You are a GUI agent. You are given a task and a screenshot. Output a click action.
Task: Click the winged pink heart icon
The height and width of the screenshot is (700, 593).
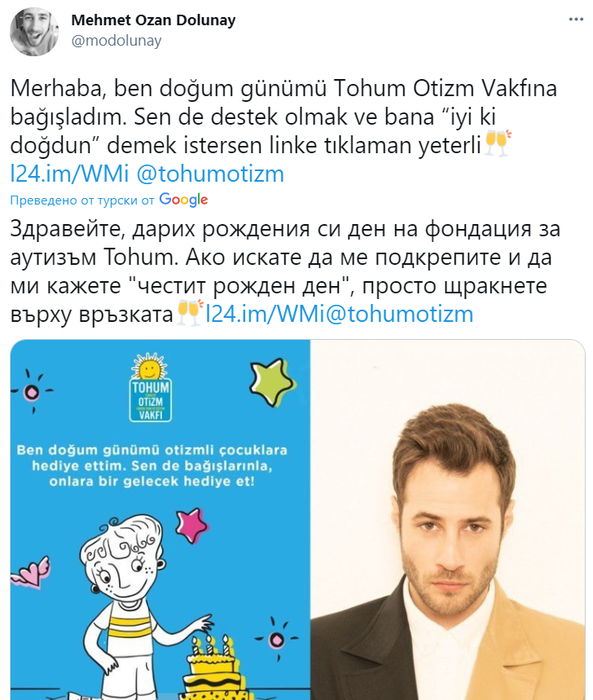click(x=30, y=572)
